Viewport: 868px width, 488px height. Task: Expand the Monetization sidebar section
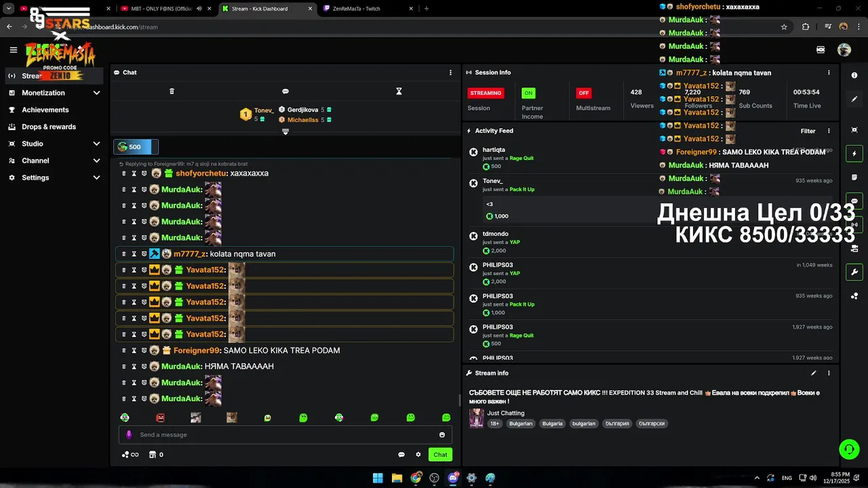tap(96, 93)
